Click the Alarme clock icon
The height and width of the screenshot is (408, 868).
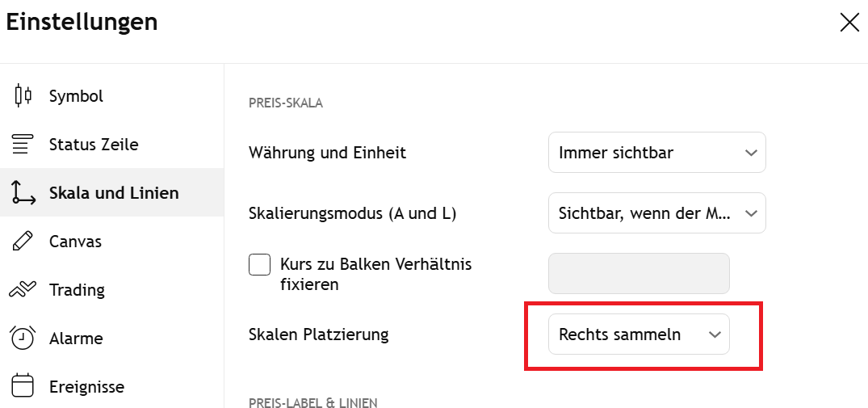(23, 339)
